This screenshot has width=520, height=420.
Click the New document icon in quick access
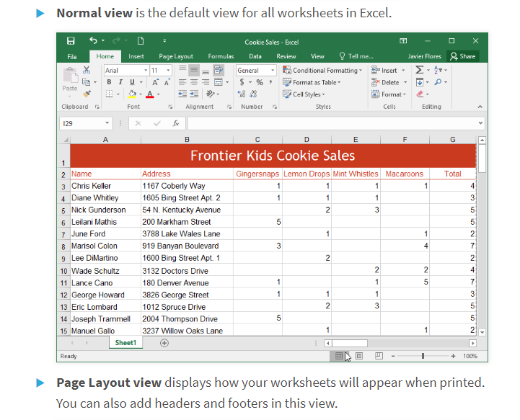coord(141,41)
